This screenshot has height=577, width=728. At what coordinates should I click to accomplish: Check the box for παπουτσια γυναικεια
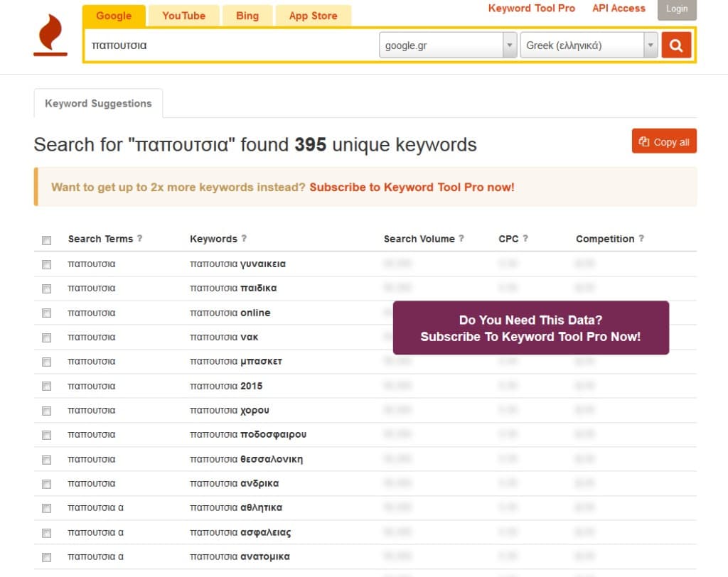tap(46, 264)
